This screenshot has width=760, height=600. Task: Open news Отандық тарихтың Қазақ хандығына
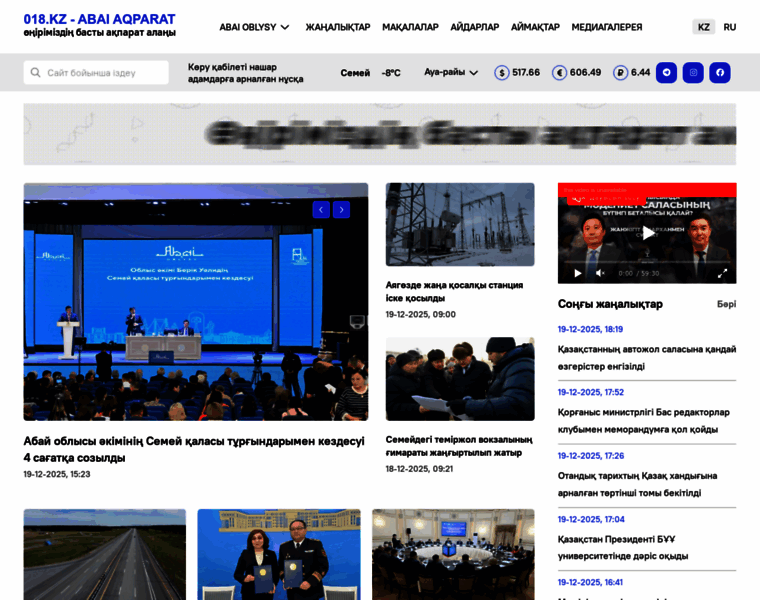tap(637, 484)
